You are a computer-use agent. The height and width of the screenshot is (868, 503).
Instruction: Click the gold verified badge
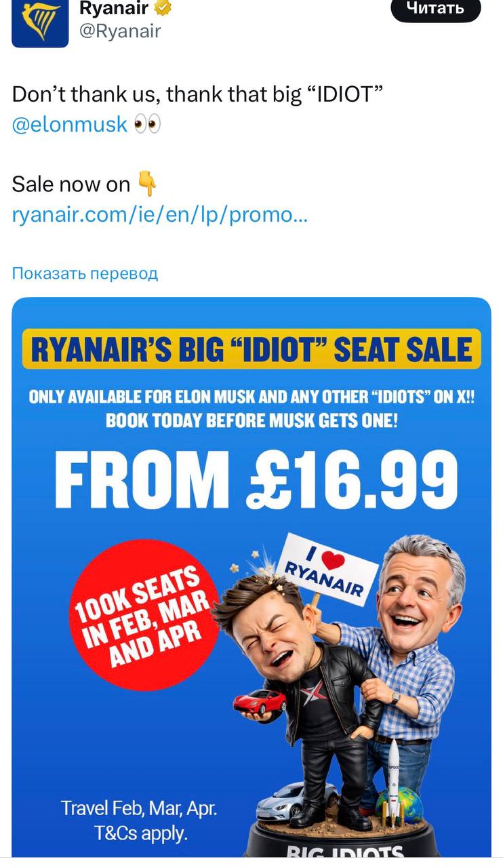[x=163, y=8]
